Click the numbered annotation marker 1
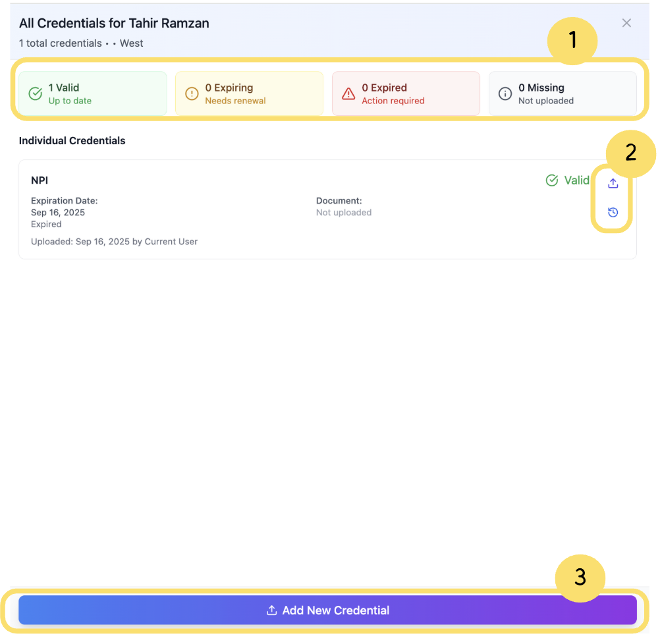This screenshot has width=660, height=644. tap(572, 41)
